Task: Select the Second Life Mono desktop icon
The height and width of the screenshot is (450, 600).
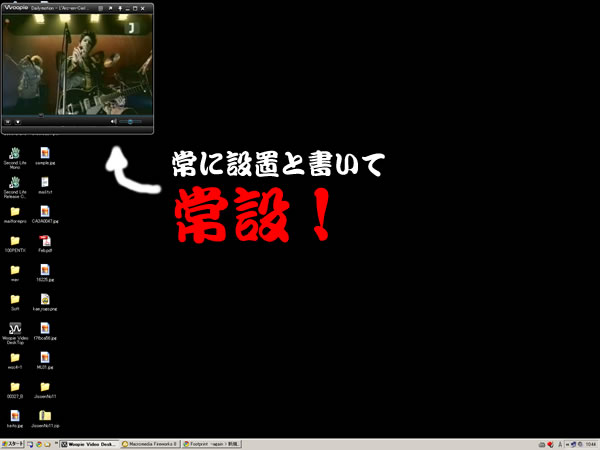Action: [x=15, y=154]
